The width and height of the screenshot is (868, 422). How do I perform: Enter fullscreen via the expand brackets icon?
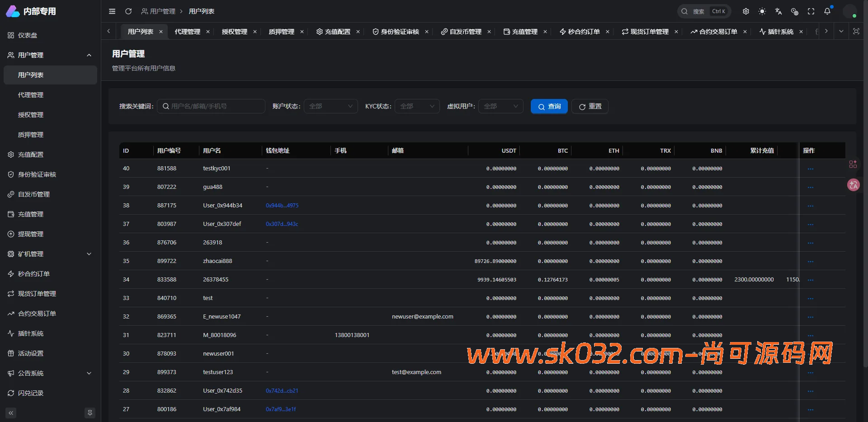tap(811, 11)
